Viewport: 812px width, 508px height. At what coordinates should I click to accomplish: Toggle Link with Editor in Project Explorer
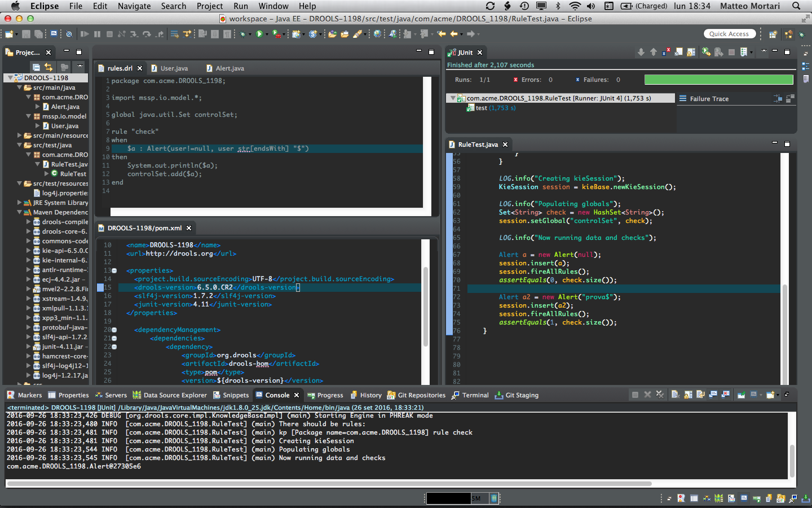[49, 67]
